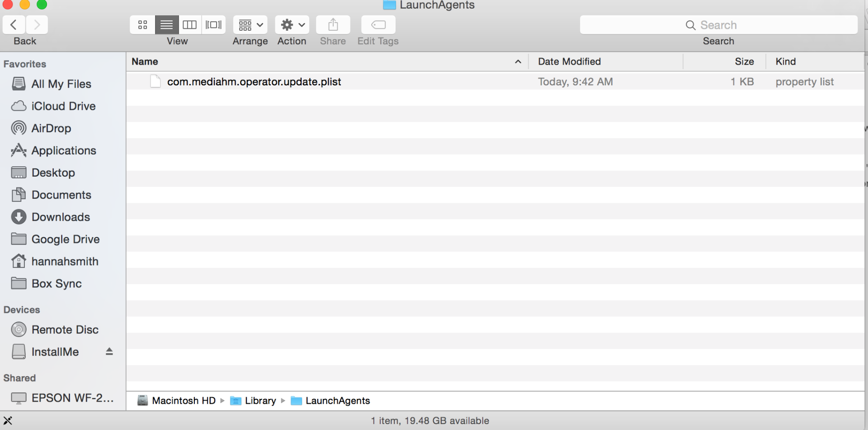Sort files by Size column
Viewport: 868px width, 430px height.
(x=744, y=61)
